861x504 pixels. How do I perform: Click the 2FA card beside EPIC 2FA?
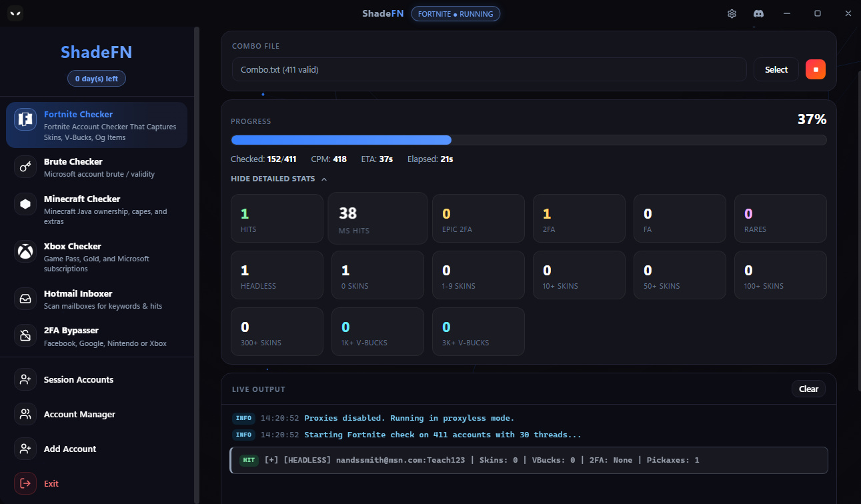(x=579, y=218)
